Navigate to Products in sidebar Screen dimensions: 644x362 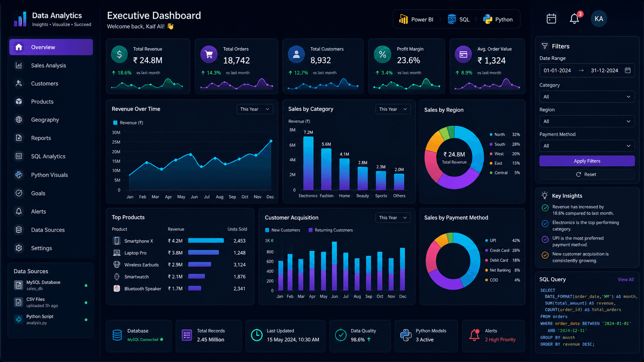(51, 102)
